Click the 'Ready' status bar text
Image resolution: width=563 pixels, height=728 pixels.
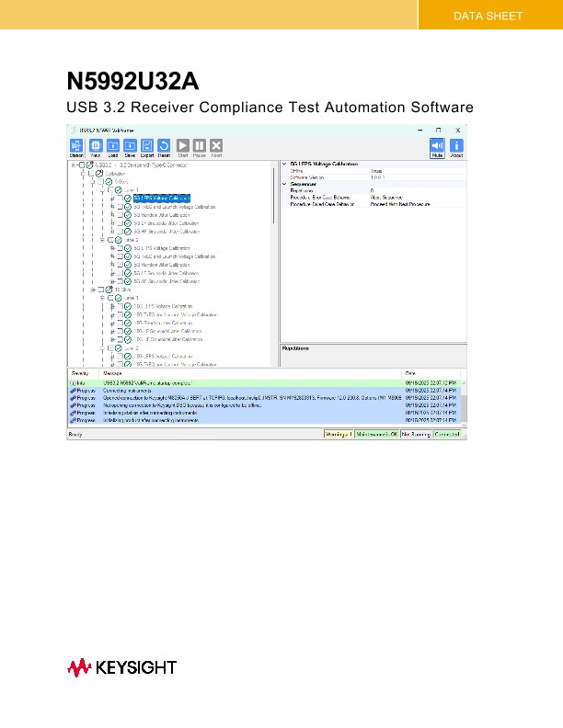point(75,434)
